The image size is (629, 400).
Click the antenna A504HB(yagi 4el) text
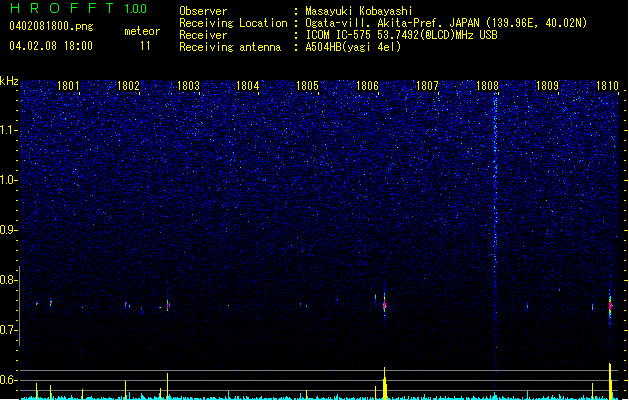coord(353,47)
